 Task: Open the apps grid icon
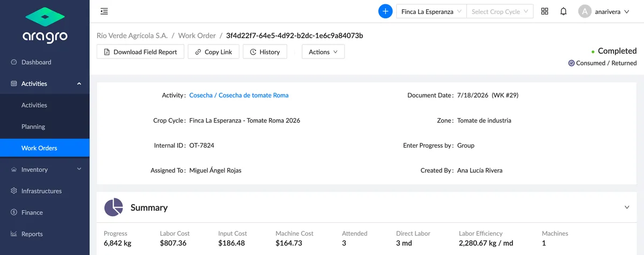pyautogui.click(x=545, y=11)
